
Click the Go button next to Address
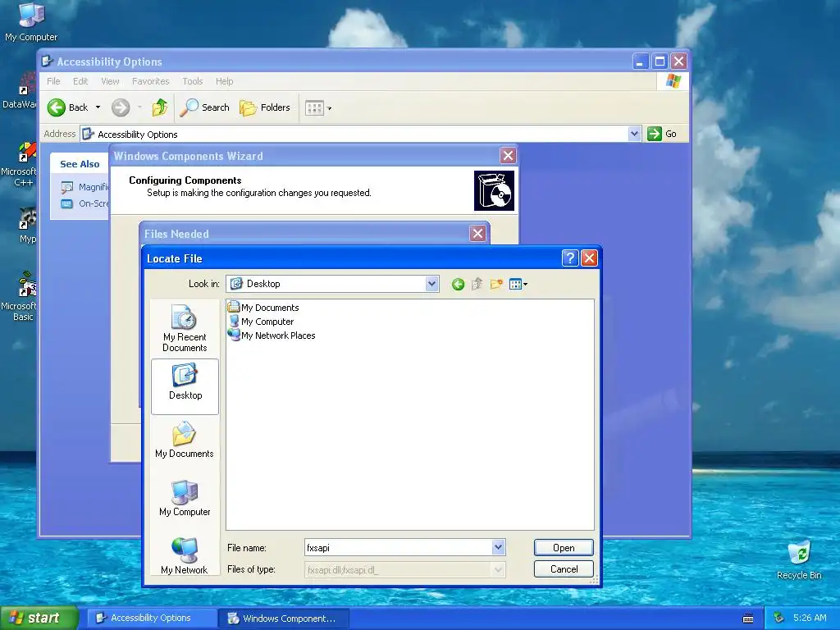[662, 134]
